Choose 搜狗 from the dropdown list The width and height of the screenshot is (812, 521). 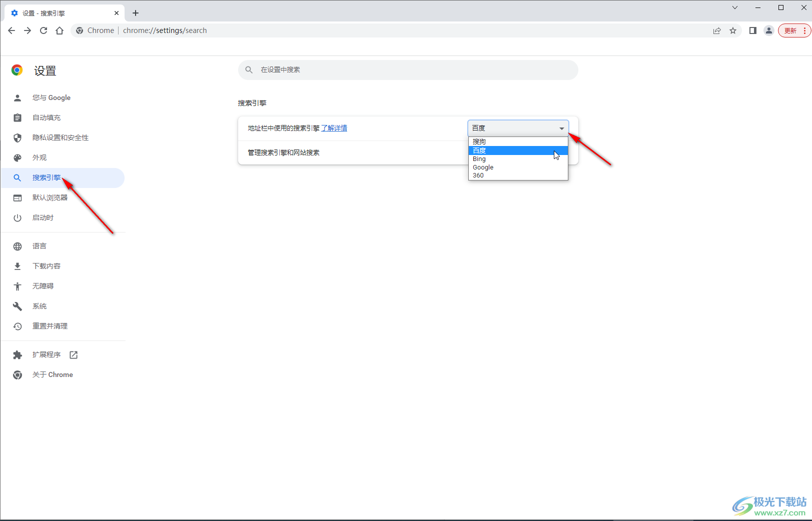click(518, 142)
